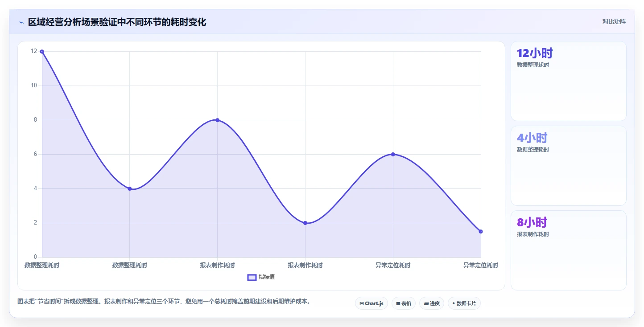Toggle the 指标值 legend color box
The width and height of the screenshot is (644, 327).
(x=252, y=278)
